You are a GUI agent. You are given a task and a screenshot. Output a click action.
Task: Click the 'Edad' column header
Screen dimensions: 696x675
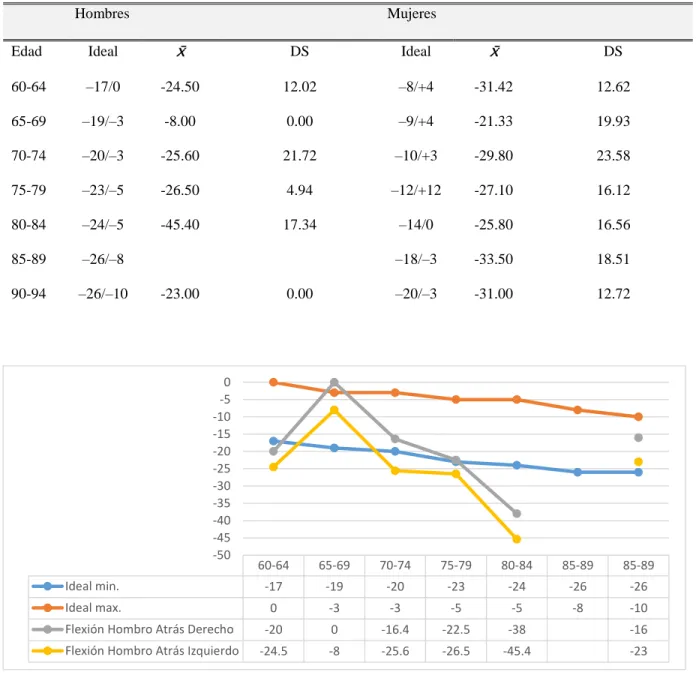click(27, 51)
